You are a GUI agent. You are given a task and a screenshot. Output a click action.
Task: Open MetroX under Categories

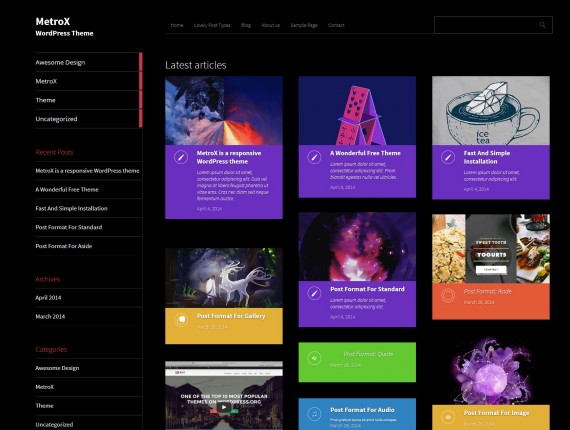[x=44, y=387]
